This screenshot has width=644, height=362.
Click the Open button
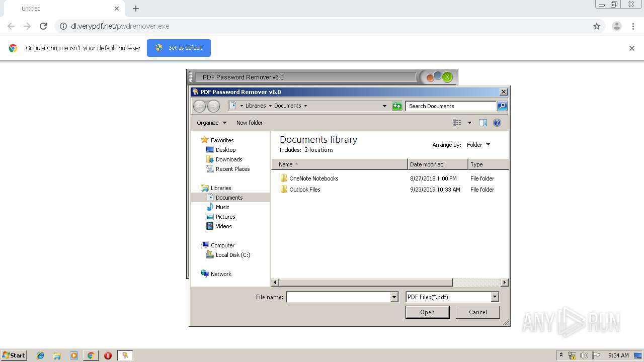pos(427,312)
